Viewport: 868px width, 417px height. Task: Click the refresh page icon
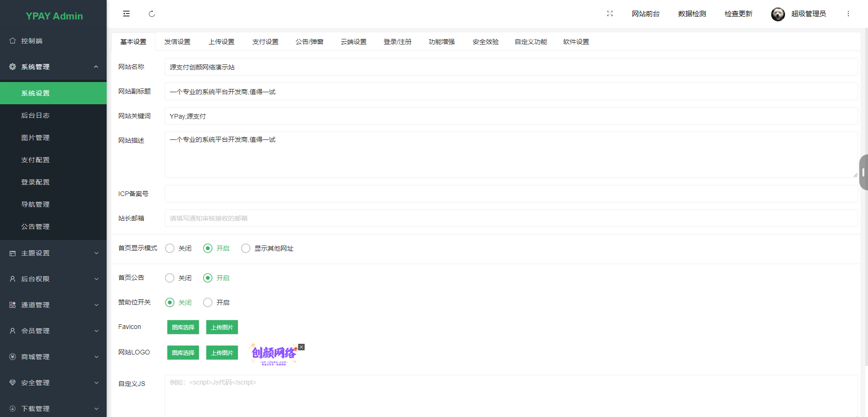pyautogui.click(x=152, y=14)
